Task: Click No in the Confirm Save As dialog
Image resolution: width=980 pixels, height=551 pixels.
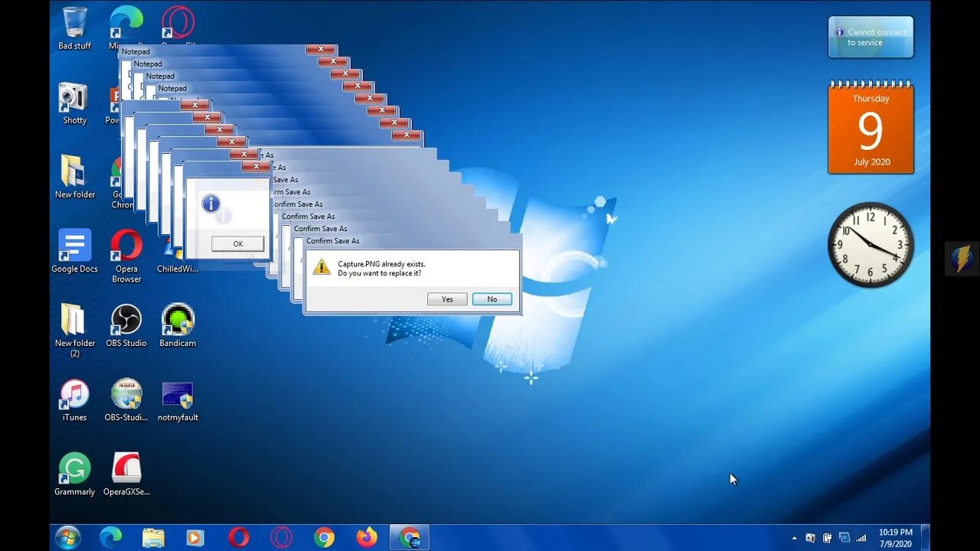Action: [492, 298]
